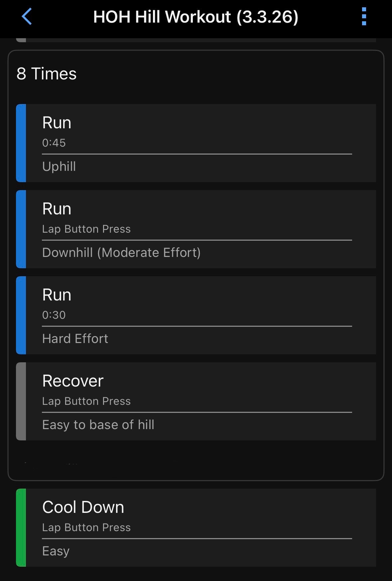The height and width of the screenshot is (581, 392).
Task: Select the Downhill (Moderate Effort) note
Action: click(121, 253)
